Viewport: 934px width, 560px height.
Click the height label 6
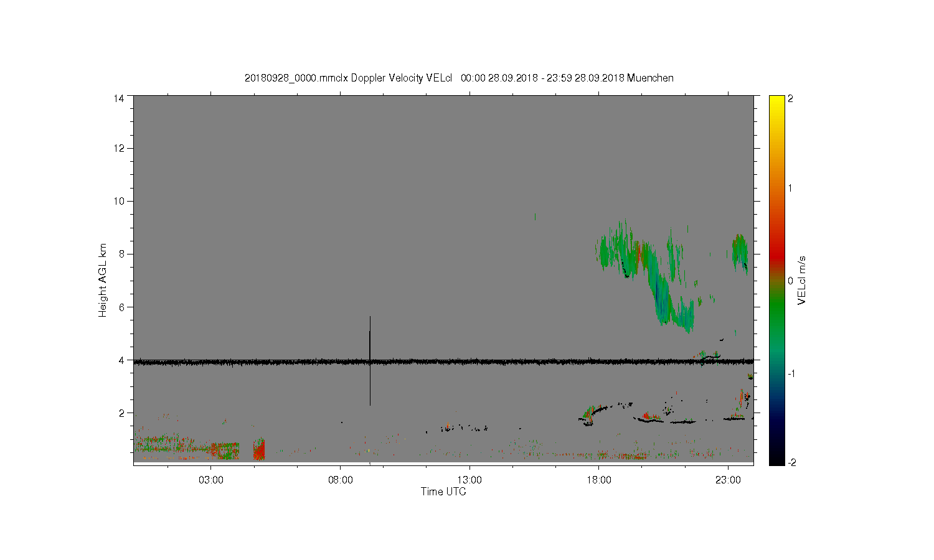click(x=121, y=307)
